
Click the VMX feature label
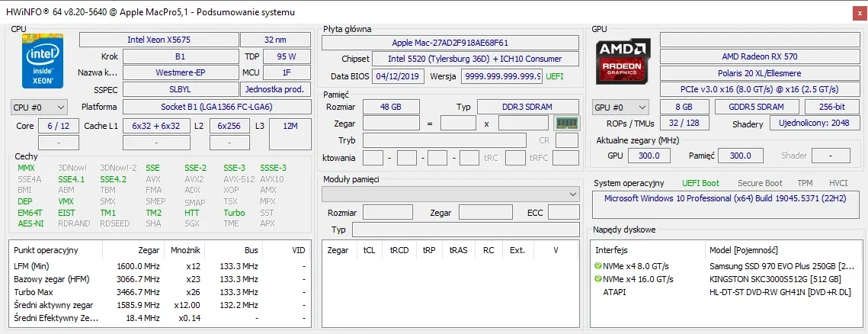(x=66, y=201)
